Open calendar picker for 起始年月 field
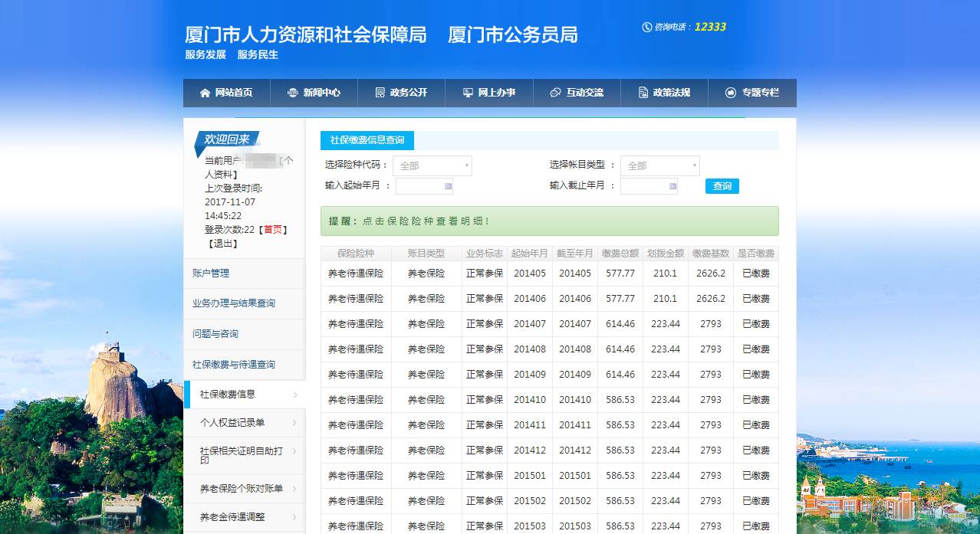 pyautogui.click(x=448, y=186)
